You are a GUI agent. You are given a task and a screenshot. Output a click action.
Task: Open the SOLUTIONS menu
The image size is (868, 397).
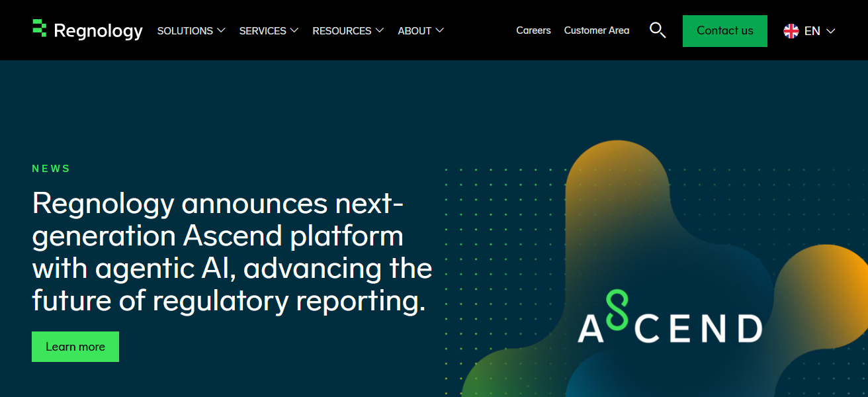pyautogui.click(x=185, y=30)
